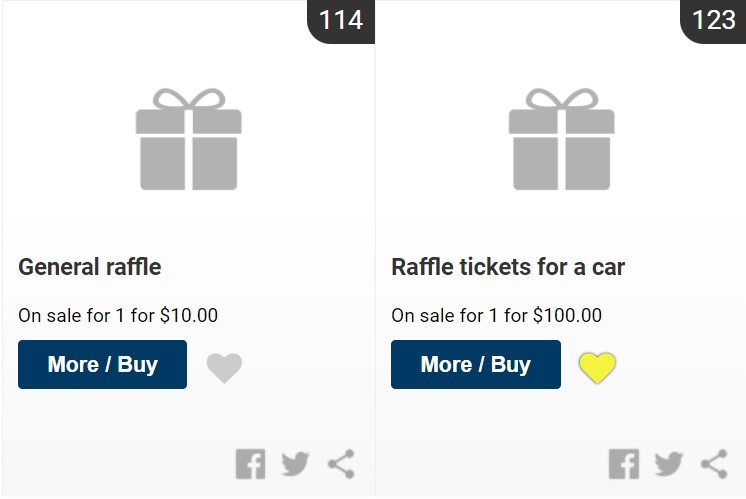Screen dimensions: 746x499
Task: Share car raffle tickets on Facebook
Action: click(x=623, y=464)
